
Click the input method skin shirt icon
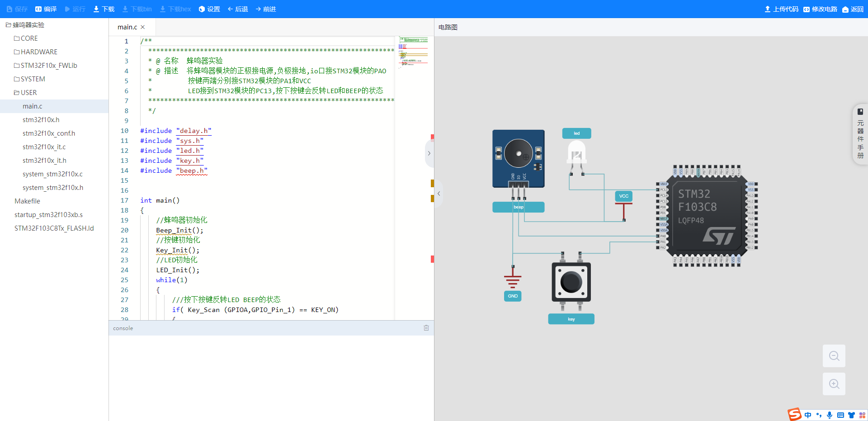coord(851,415)
